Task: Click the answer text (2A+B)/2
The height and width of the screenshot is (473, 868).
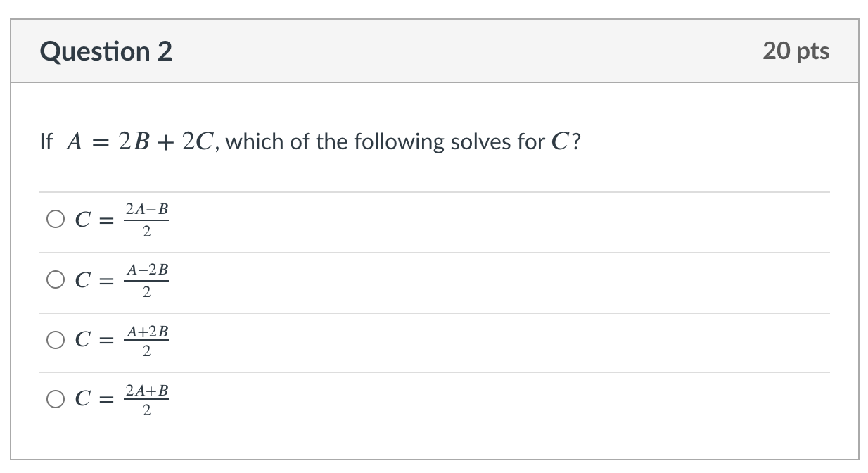Action: click(148, 398)
